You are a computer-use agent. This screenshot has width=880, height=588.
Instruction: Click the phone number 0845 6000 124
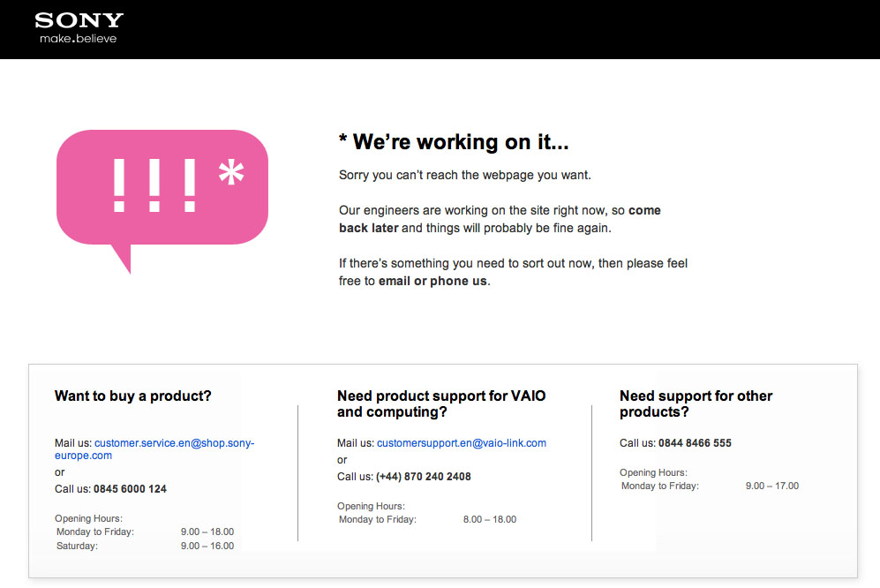point(130,489)
